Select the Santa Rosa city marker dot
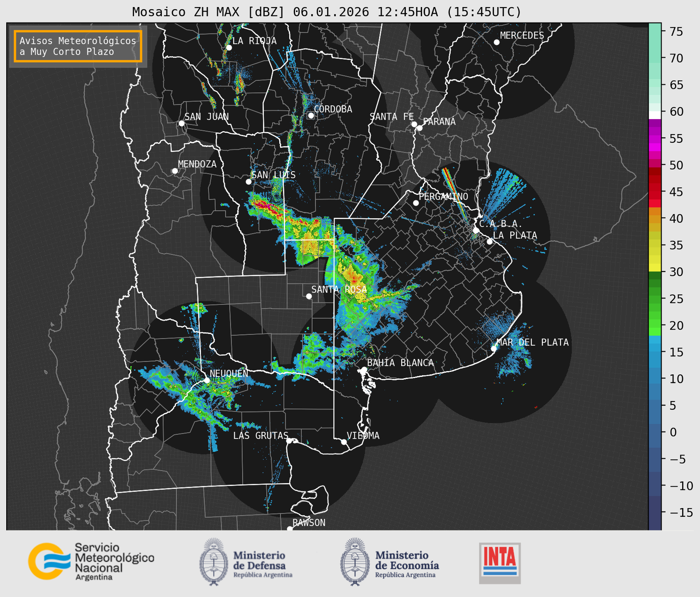 click(x=309, y=296)
